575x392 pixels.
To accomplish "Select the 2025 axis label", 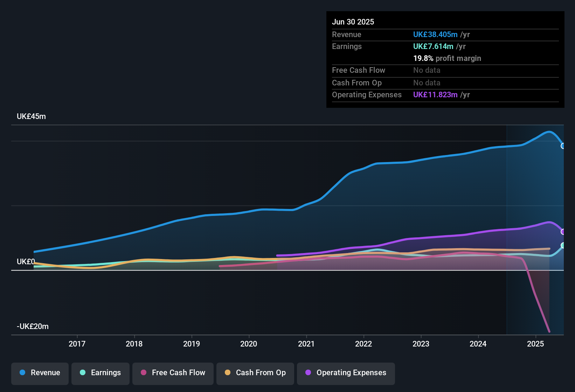I will click(x=535, y=344).
